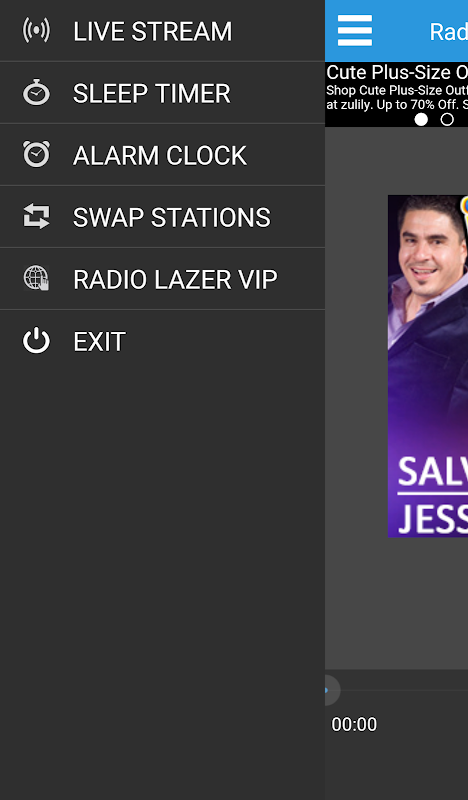
Task: Select the first ad carousel dot
Action: 421,119
